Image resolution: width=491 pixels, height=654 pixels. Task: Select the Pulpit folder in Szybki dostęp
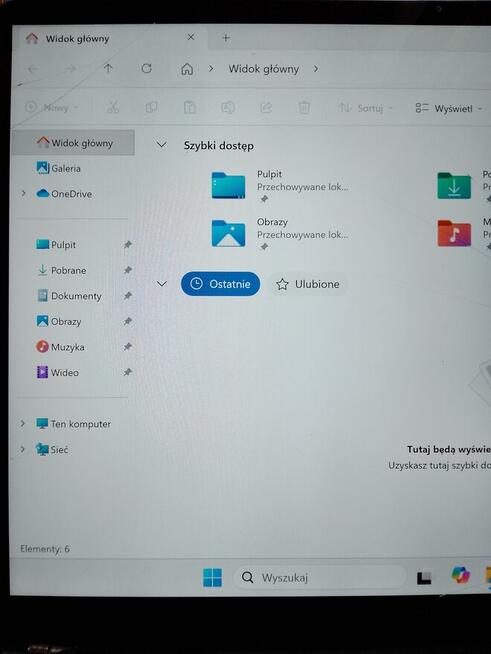pos(279,186)
